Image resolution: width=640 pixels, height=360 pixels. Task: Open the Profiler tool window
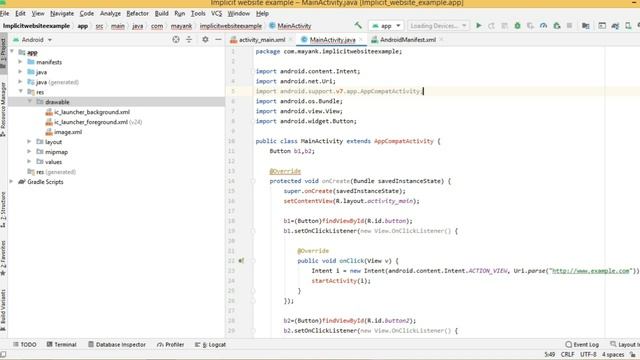click(171, 344)
